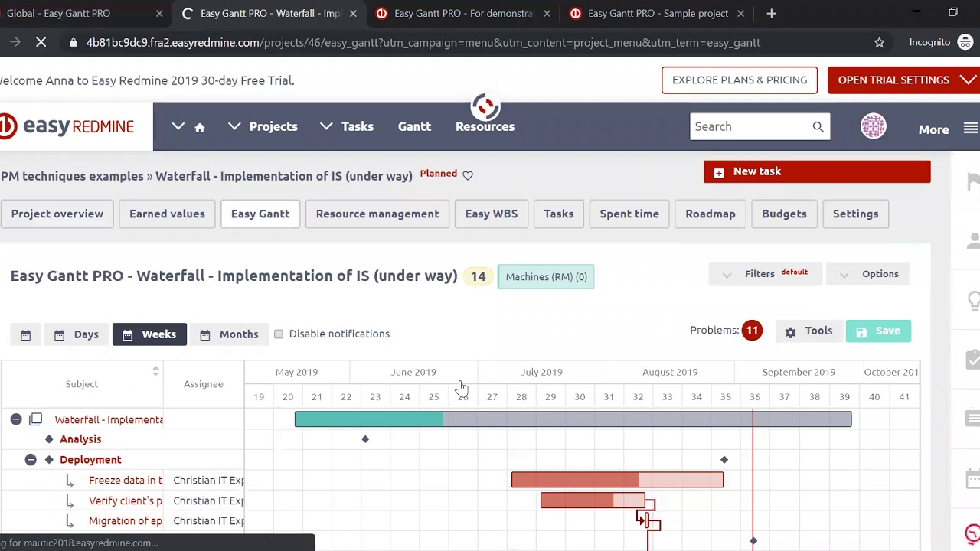Screen dimensions: 980x551
Task: Click the site lock icon in address bar
Action: [x=73, y=43]
